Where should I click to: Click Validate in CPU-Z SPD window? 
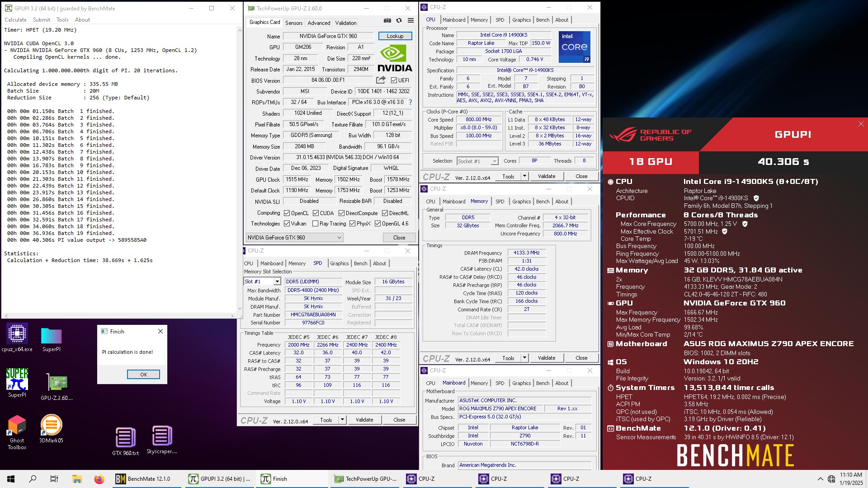(364, 420)
